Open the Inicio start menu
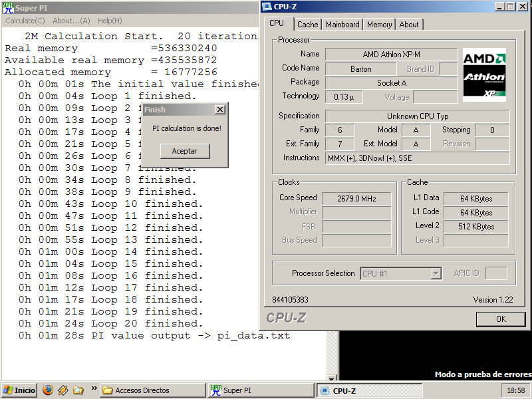 pyautogui.click(x=19, y=390)
